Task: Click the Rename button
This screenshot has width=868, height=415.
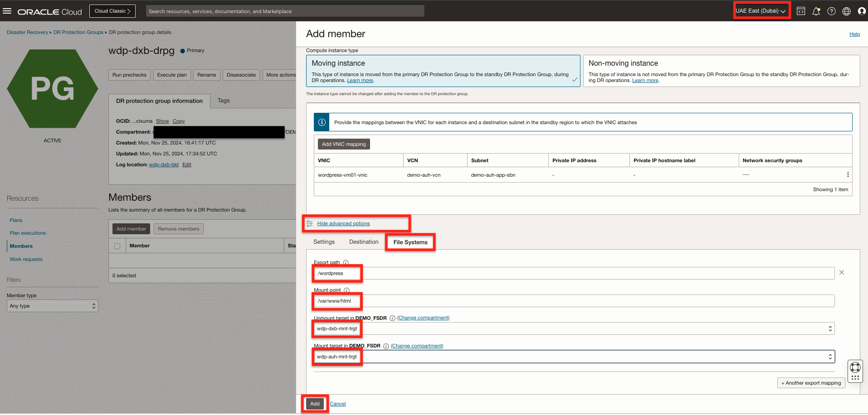Action: pos(207,75)
